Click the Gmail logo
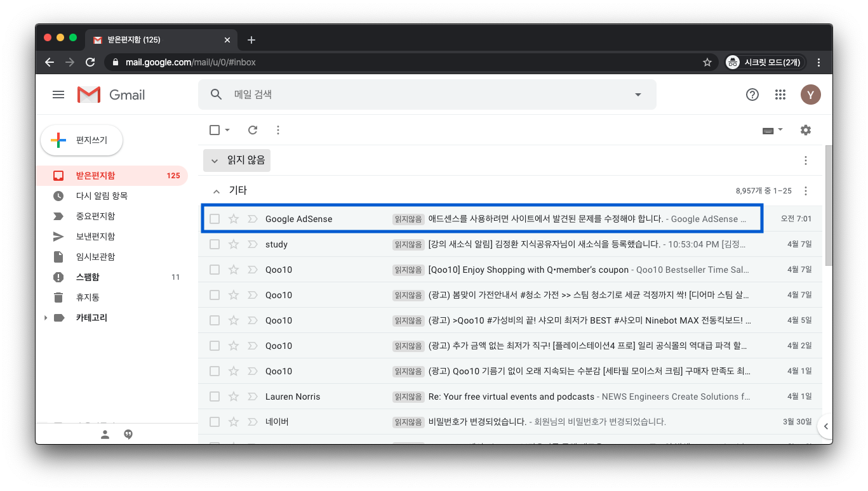 [x=111, y=95]
